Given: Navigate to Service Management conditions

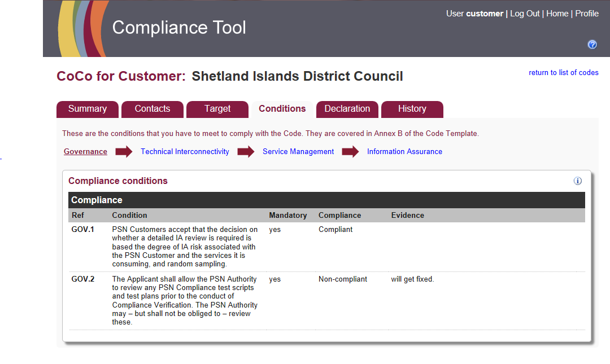Looking at the screenshot, I should (x=298, y=152).
